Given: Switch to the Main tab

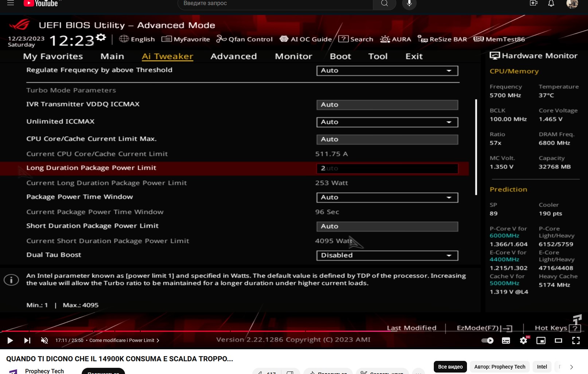Looking at the screenshot, I should pyautogui.click(x=112, y=56).
